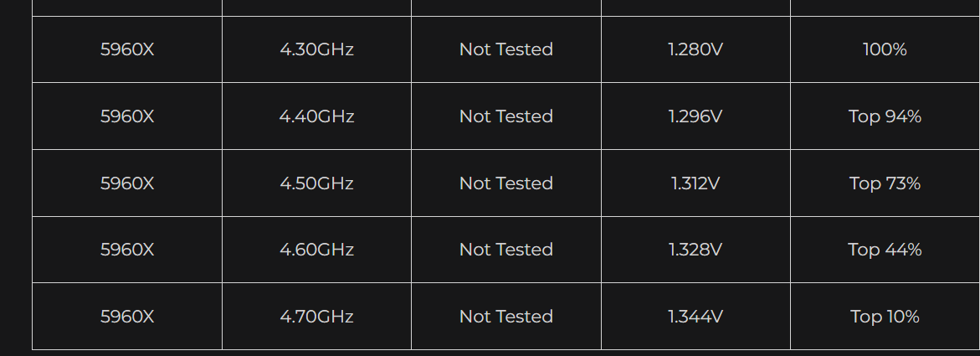Select the 1.312V voltage cell
Image resolution: width=980 pixels, height=356 pixels.
695,183
